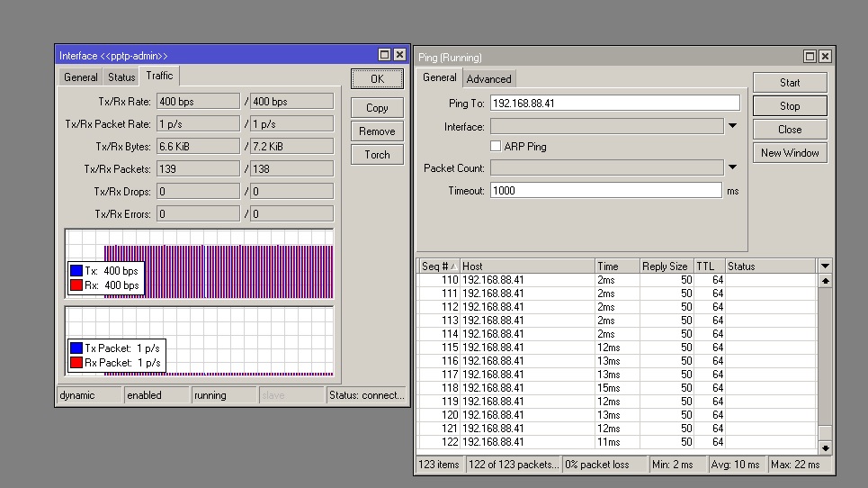Click the red Rx Packet color swatch

tap(76, 363)
